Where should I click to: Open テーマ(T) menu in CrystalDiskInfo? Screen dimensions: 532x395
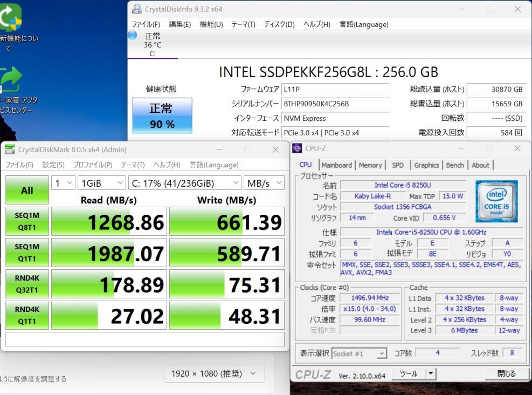point(243,24)
